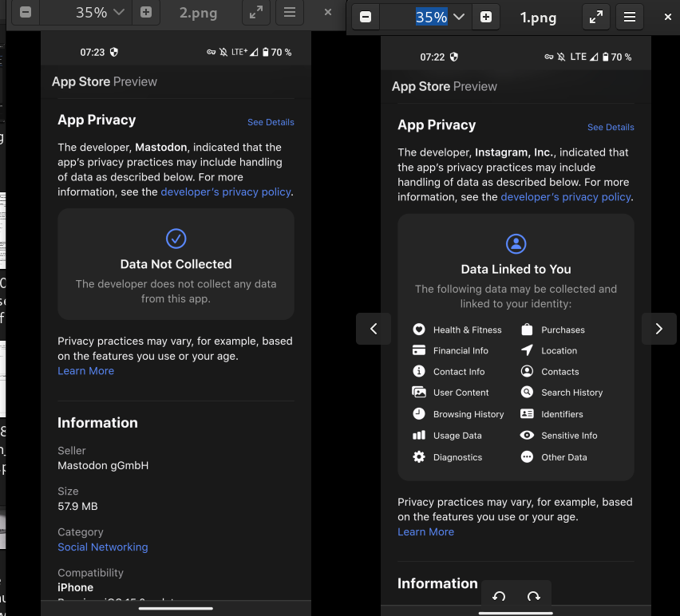Click Learn More in Mastodon screenshot
This screenshot has height=616, width=680.
pyautogui.click(x=86, y=371)
